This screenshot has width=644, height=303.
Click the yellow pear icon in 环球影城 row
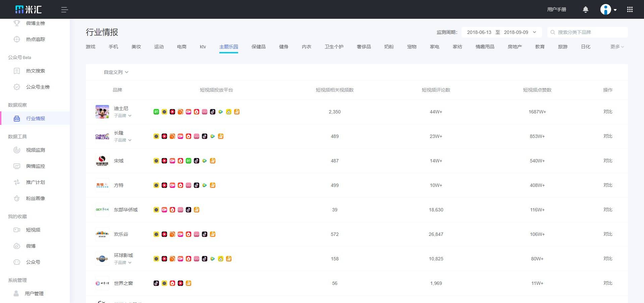pos(221,259)
